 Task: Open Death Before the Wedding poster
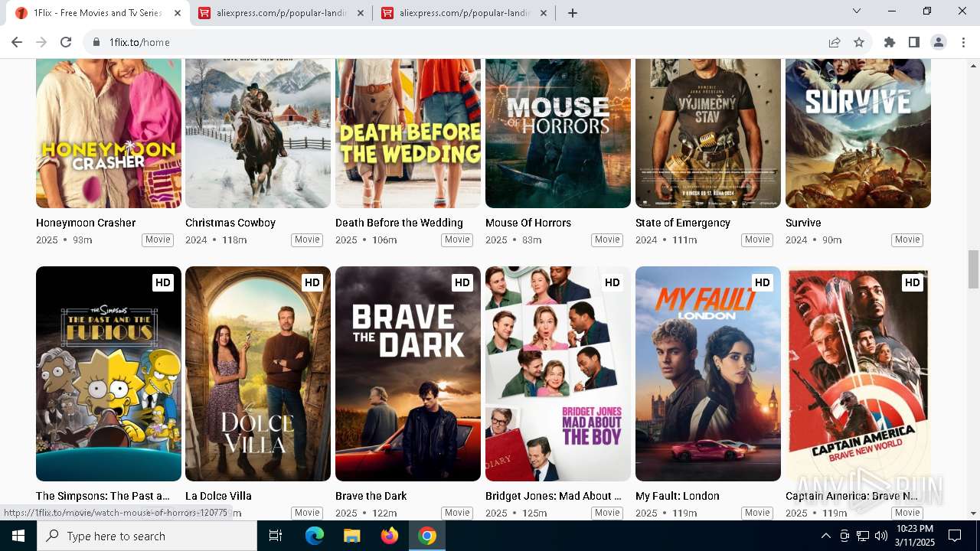408,133
